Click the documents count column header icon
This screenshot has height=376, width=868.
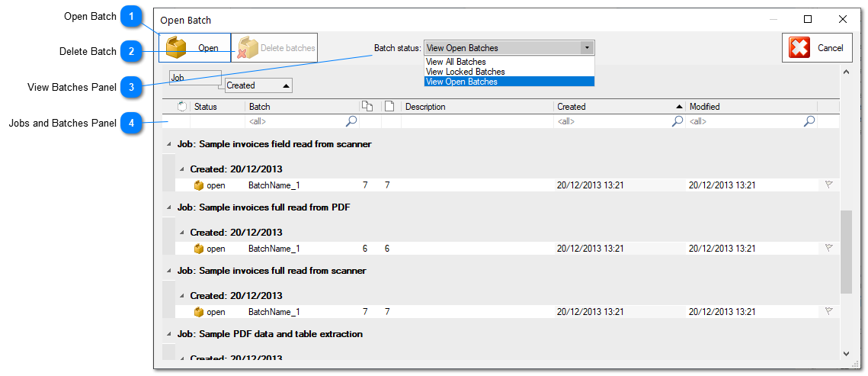coord(367,107)
